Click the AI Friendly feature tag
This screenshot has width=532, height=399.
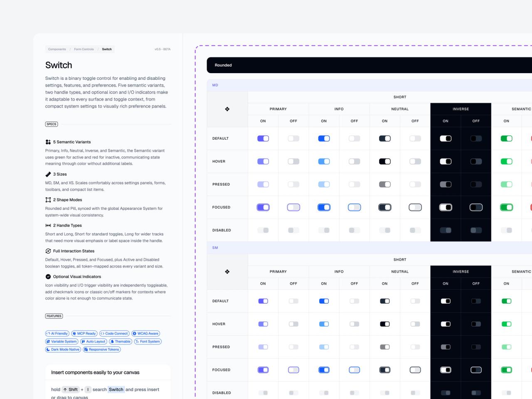[57, 334]
